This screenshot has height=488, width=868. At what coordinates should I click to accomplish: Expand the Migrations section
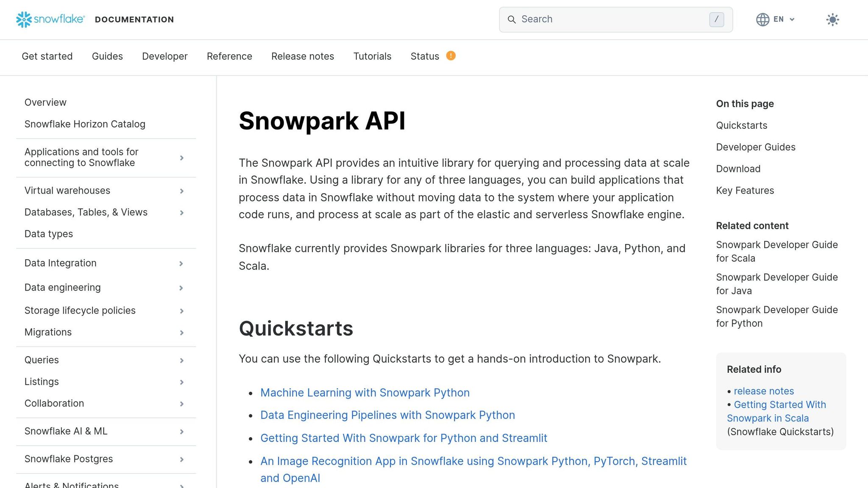(181, 333)
